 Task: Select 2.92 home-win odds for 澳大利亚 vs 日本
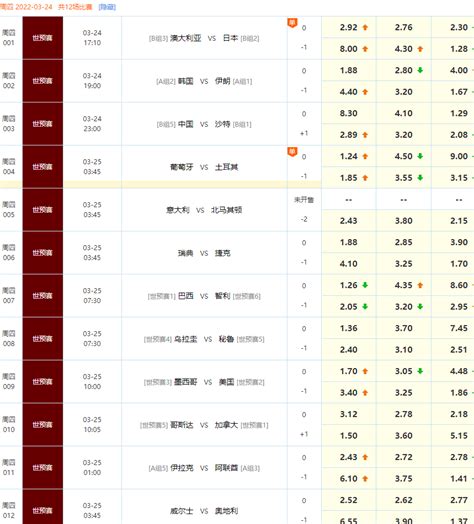pos(349,27)
